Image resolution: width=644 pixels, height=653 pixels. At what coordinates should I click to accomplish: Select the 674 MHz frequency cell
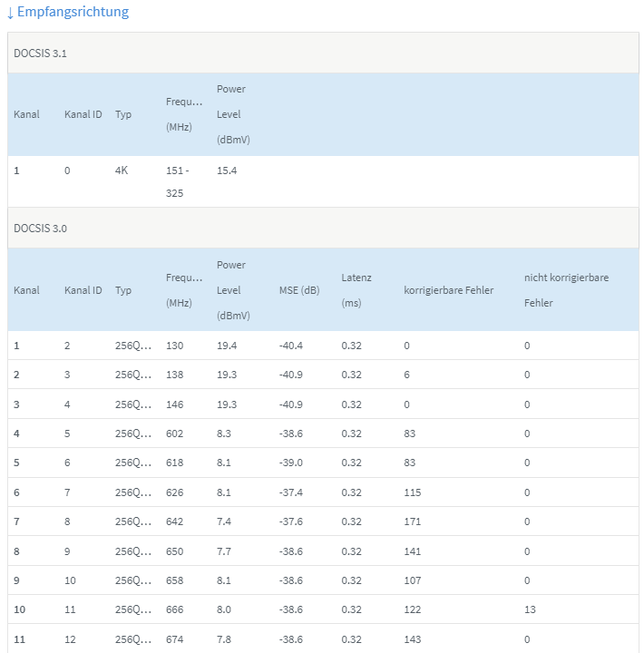pyautogui.click(x=174, y=639)
